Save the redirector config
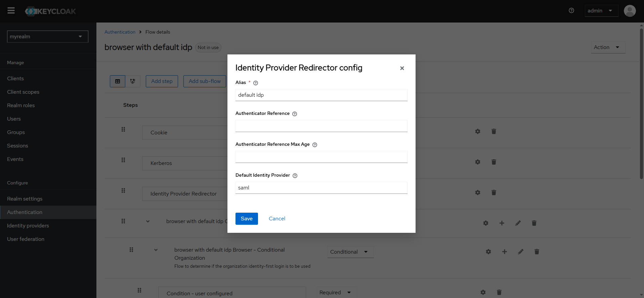 pos(247,219)
